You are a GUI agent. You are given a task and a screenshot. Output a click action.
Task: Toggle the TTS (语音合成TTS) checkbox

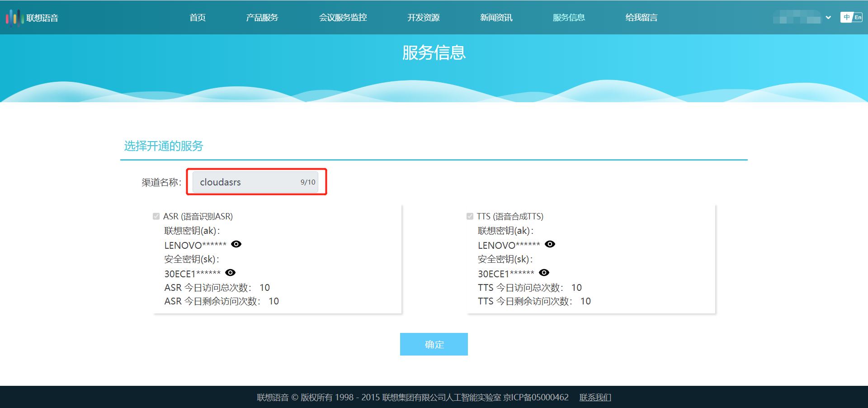470,216
